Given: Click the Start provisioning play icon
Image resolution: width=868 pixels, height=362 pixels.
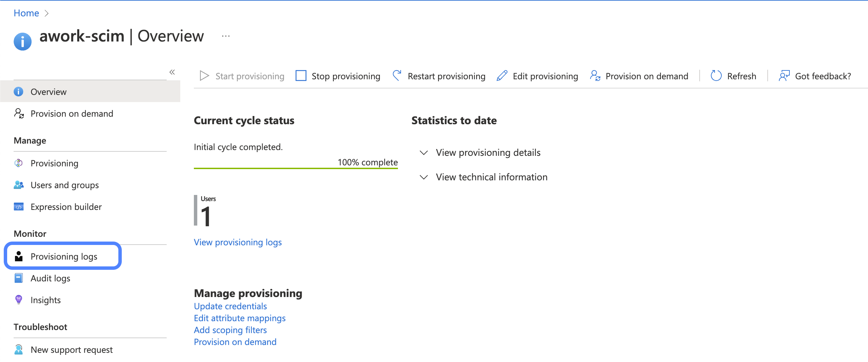Looking at the screenshot, I should point(204,76).
